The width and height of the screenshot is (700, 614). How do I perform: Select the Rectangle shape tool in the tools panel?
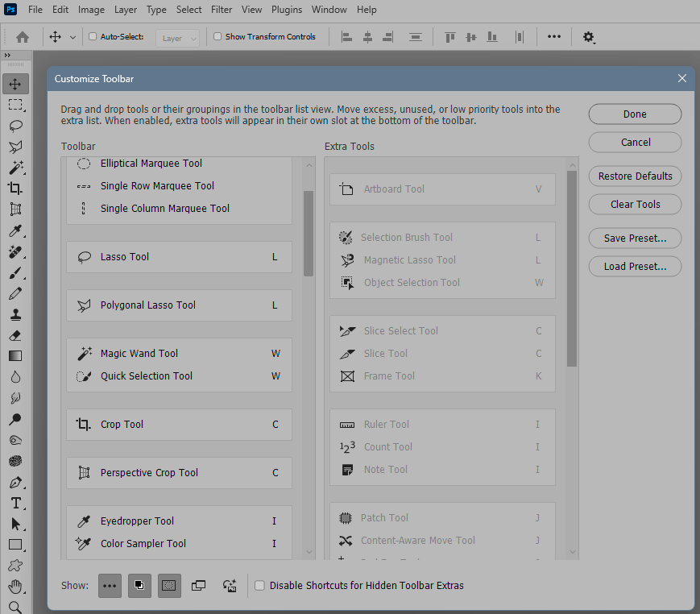point(15,545)
